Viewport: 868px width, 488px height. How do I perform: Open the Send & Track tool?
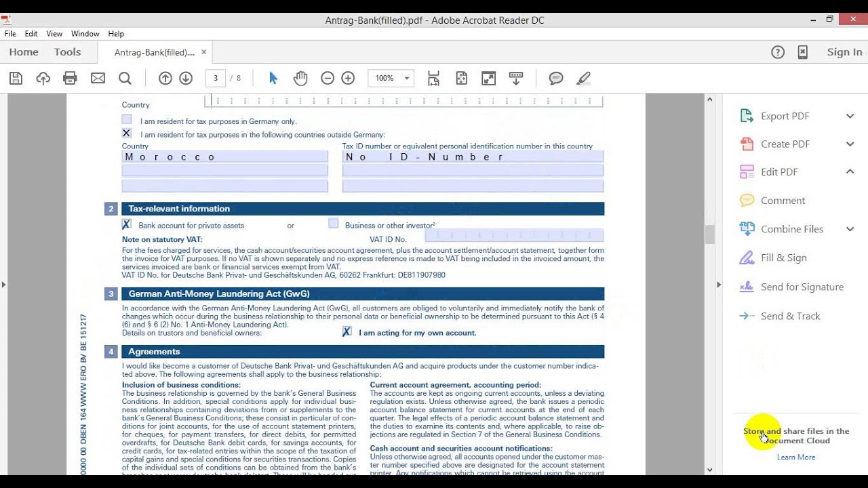790,316
